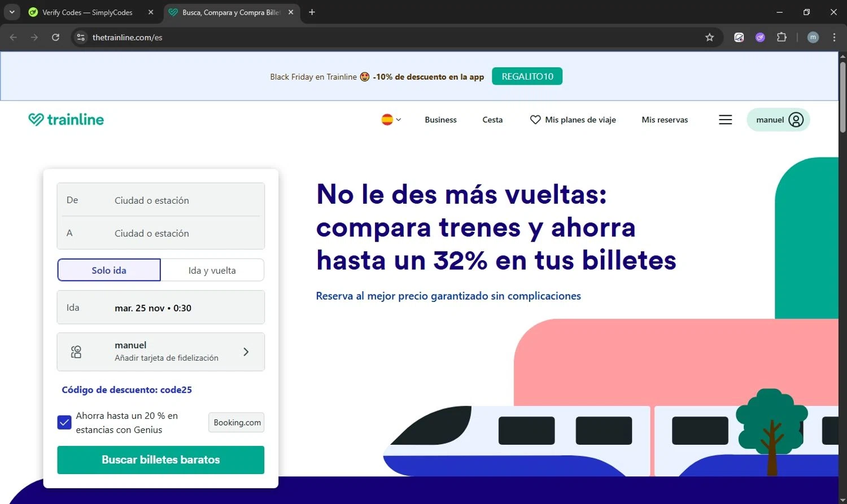Close the SimplyCodes tab
This screenshot has width=847, height=504.
click(151, 12)
